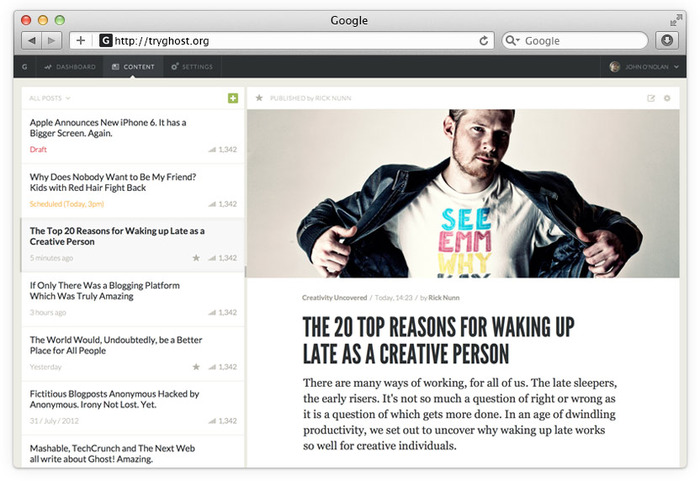Toggle star on 'Top 20 Reasons' post

tap(196, 258)
